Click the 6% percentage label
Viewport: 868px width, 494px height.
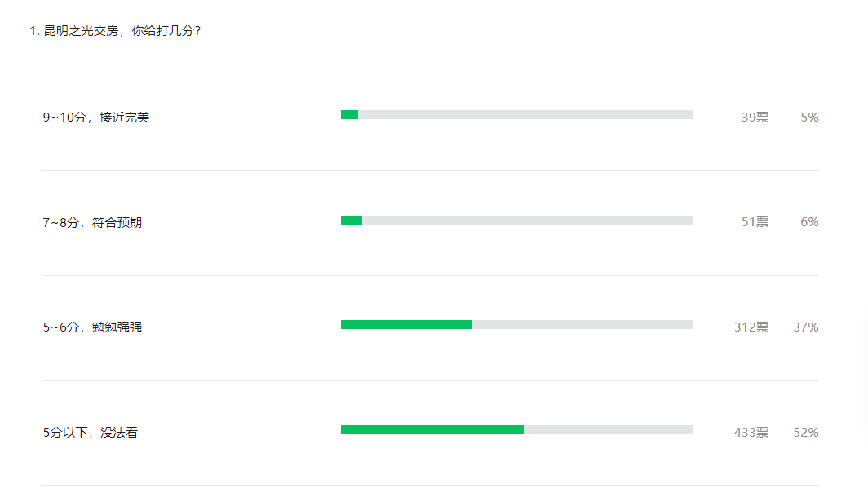pos(809,222)
